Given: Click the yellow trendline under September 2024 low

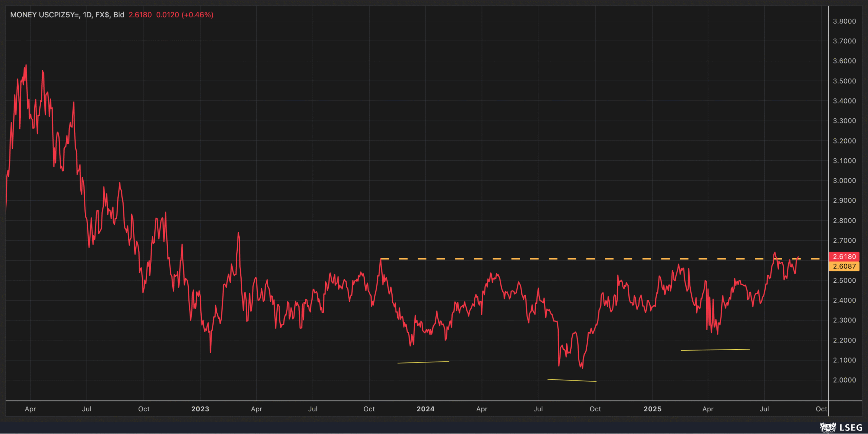Looking at the screenshot, I should tap(572, 380).
